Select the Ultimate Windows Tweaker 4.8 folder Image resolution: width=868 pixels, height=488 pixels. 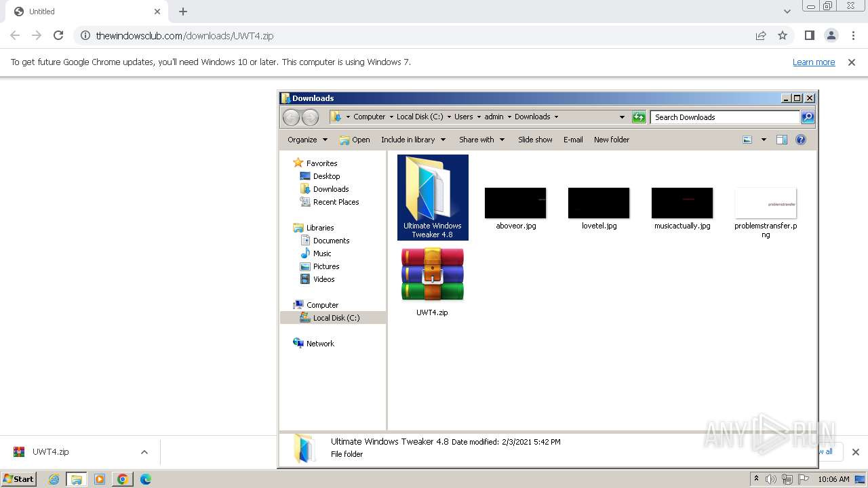pyautogui.click(x=433, y=197)
